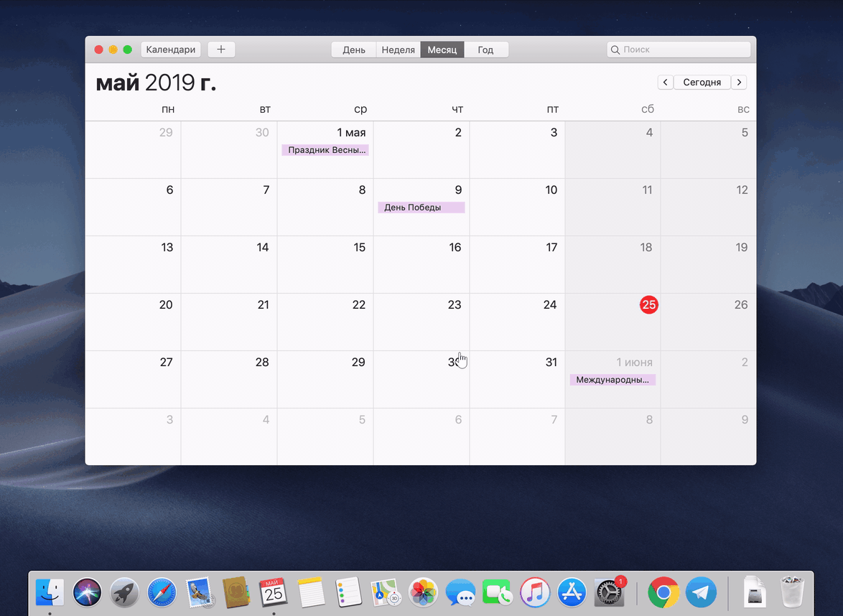This screenshot has width=843, height=616.
Task: Open Trash in the dock
Action: (793, 592)
